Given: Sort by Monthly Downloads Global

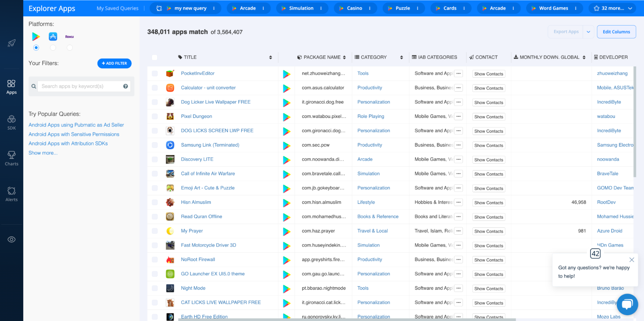Looking at the screenshot, I should pos(584,57).
